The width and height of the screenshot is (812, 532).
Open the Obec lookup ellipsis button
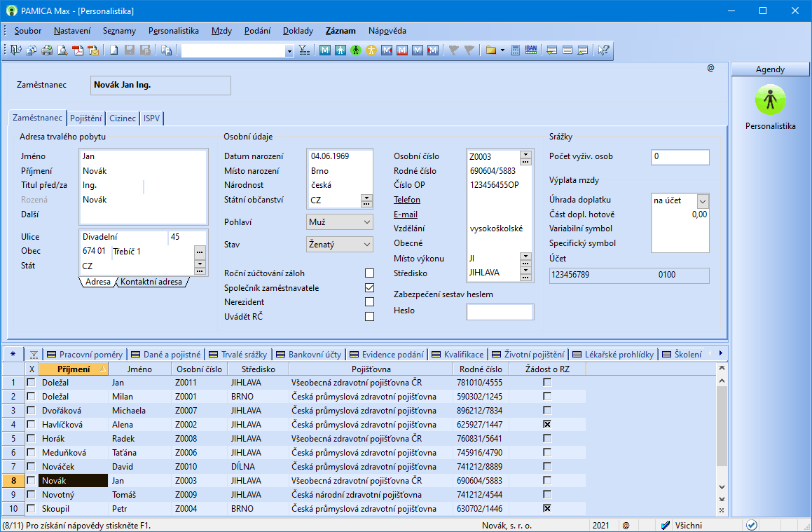pos(200,252)
